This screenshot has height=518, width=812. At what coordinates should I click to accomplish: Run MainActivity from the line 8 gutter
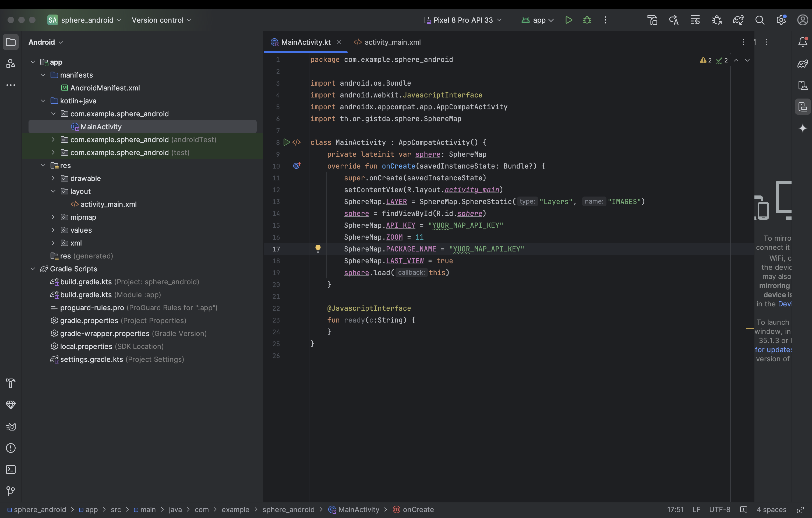pyautogui.click(x=287, y=142)
